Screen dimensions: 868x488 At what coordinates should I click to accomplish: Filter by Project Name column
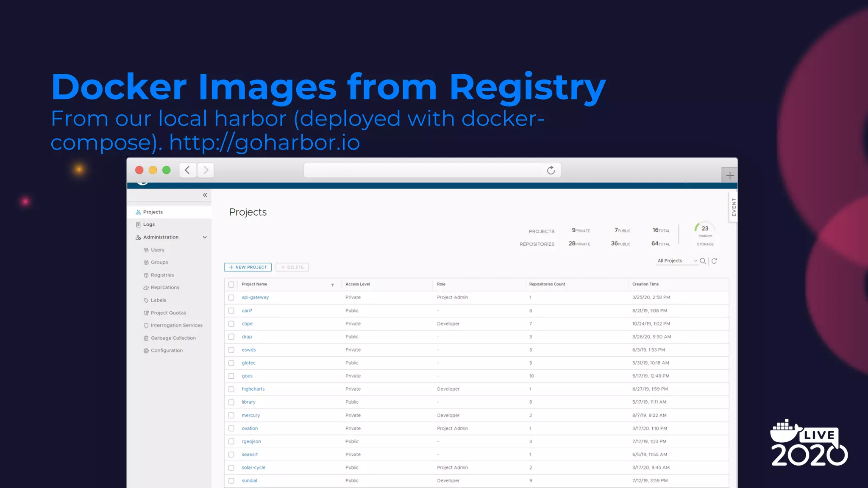click(333, 285)
